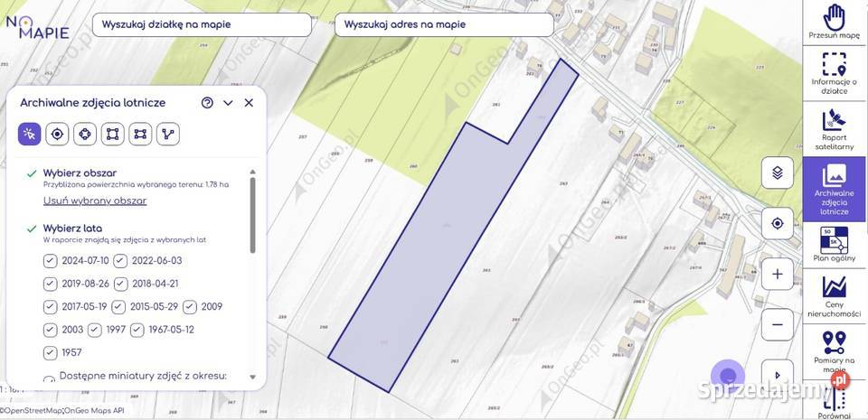This screenshot has width=868, height=420.
Task: Open the map layers button
Action: point(777,173)
